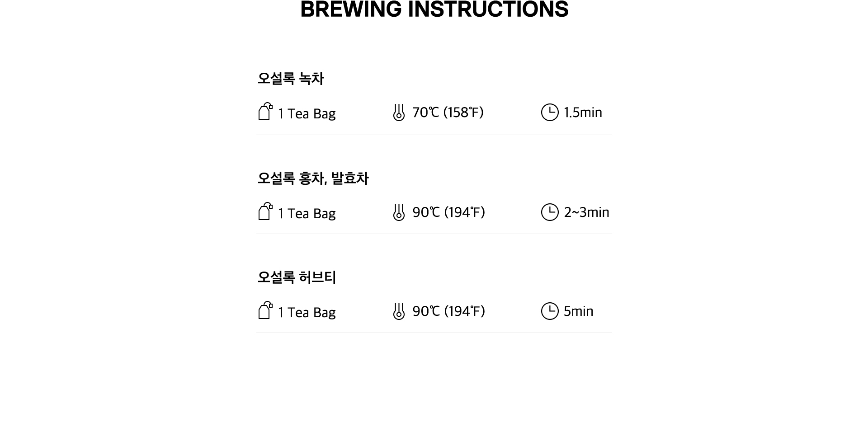Image resolution: width=868 pixels, height=441 pixels.
Task: Click the 오설록 허브티 section title
Action: click(x=297, y=277)
